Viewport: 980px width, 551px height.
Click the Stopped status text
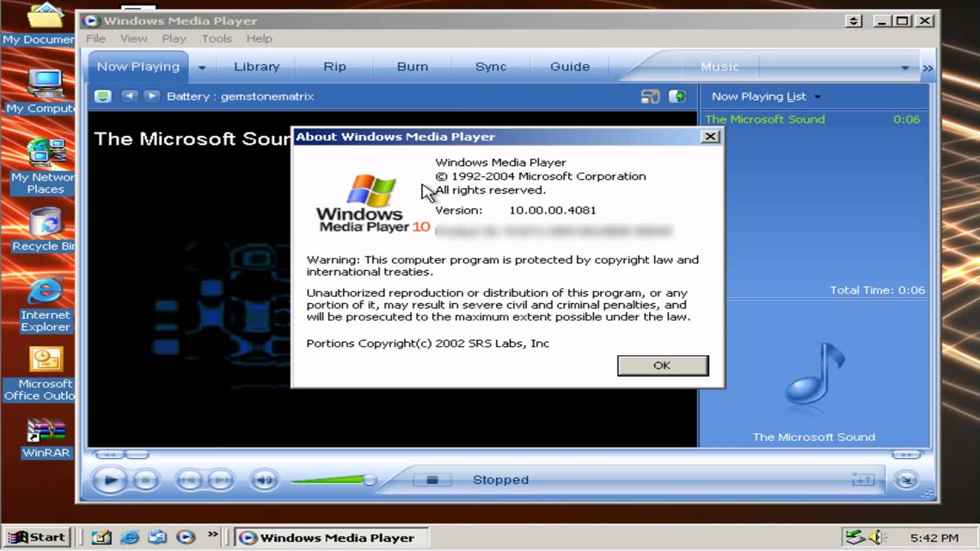[x=501, y=480]
